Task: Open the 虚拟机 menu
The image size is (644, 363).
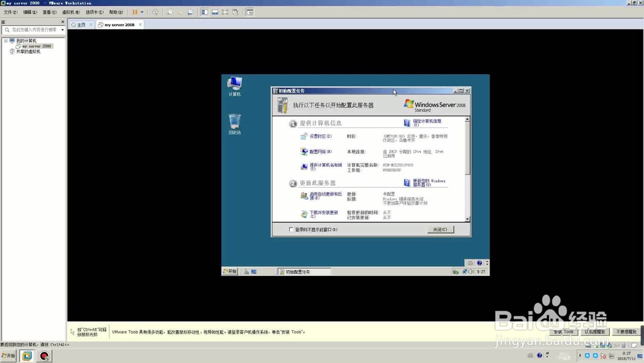Action: [x=71, y=12]
